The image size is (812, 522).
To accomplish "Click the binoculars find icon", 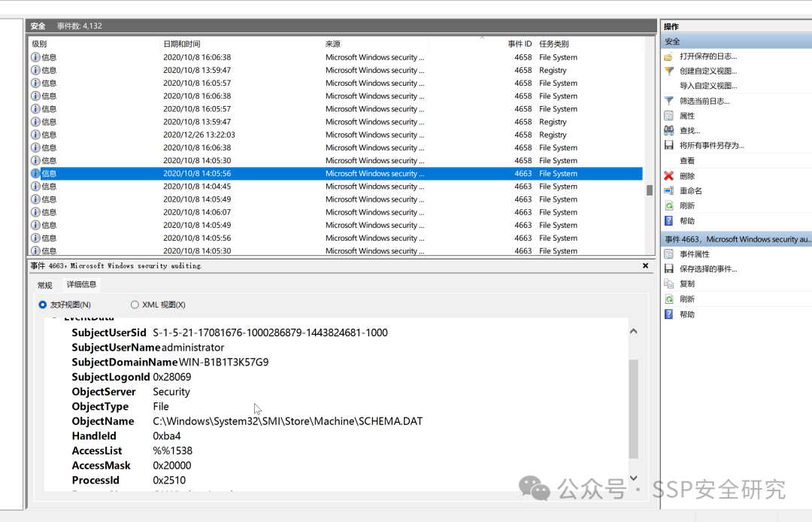I will (668, 131).
